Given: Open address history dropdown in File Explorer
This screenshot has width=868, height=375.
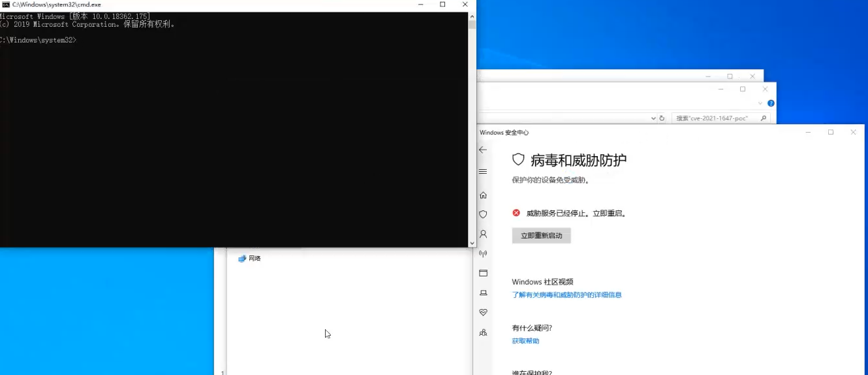Looking at the screenshot, I should coord(653,118).
